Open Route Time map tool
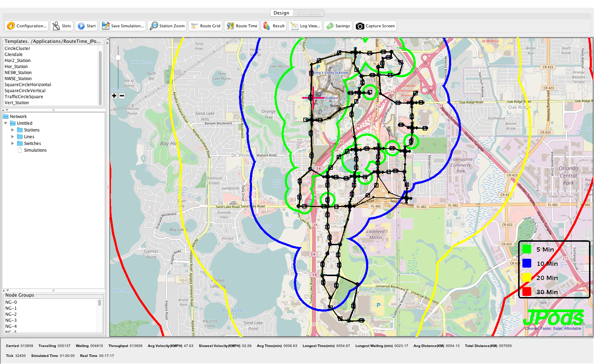Viewport: 594px width, 364px height. [x=230, y=26]
